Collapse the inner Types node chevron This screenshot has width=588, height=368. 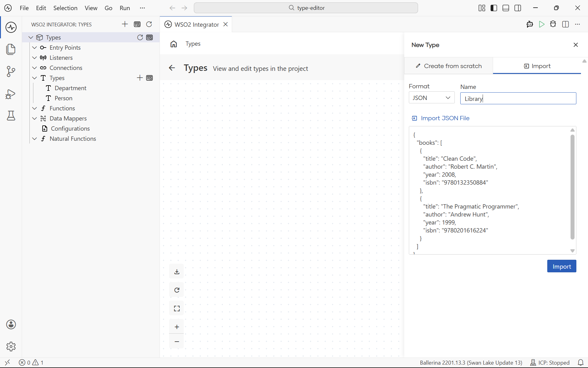pyautogui.click(x=35, y=78)
